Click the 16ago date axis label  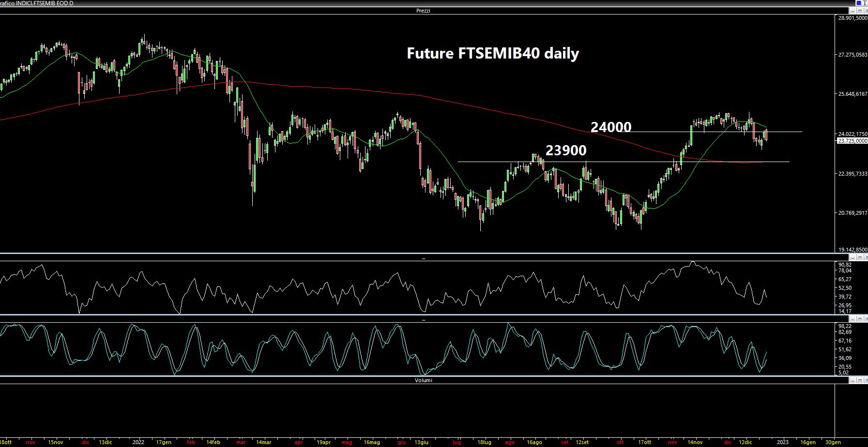534,442
